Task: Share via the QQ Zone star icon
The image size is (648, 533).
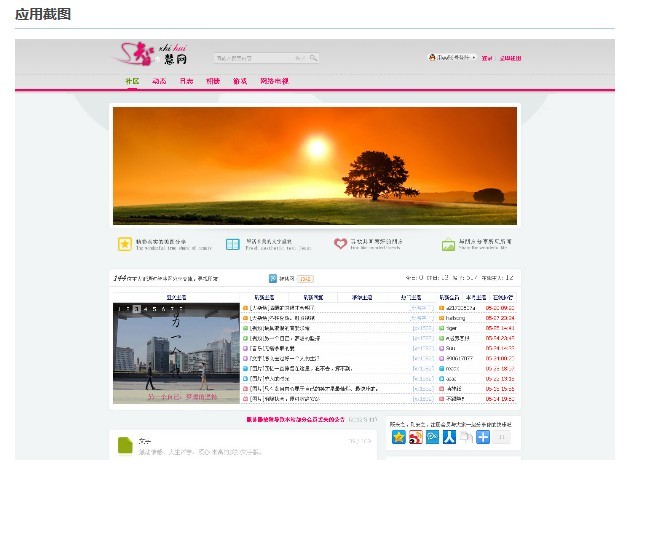Action: [x=399, y=437]
